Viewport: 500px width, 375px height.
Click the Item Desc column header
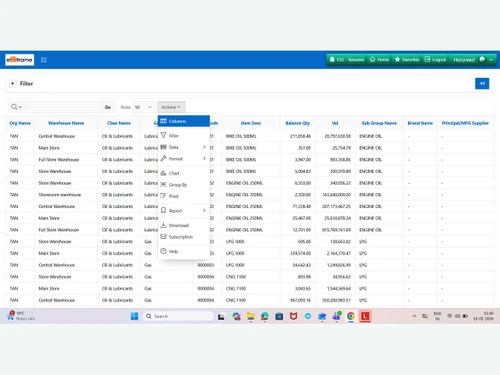[x=251, y=123]
